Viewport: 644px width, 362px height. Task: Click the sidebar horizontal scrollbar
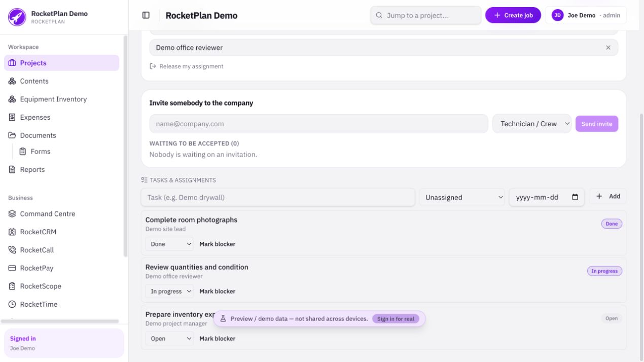pyautogui.click(x=60, y=321)
